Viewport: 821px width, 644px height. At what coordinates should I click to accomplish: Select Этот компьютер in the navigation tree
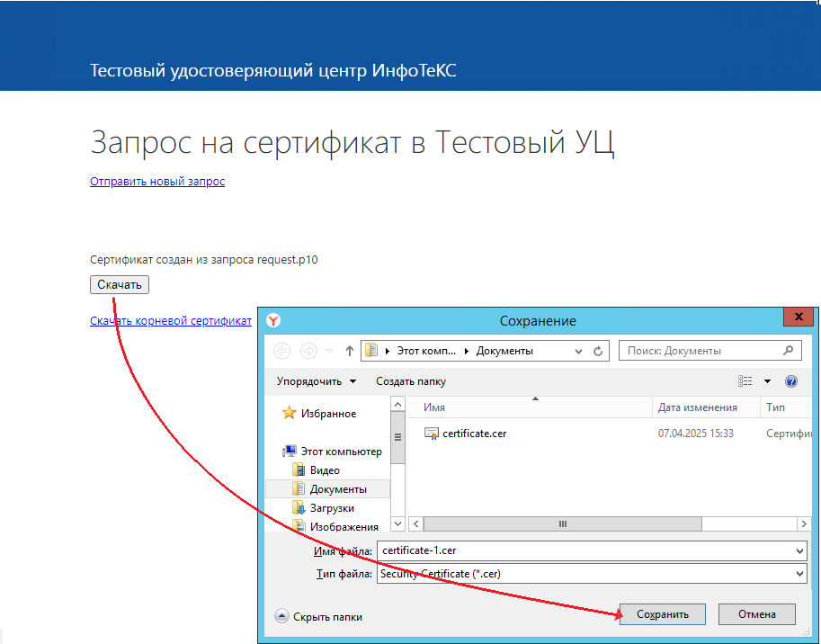(x=342, y=452)
